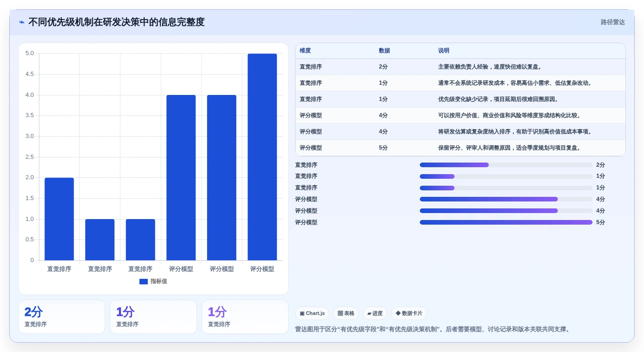Click the title 不同优先级机制在研发决策中的信息完整度
The height and width of the screenshot is (352, 644).
[116, 22]
